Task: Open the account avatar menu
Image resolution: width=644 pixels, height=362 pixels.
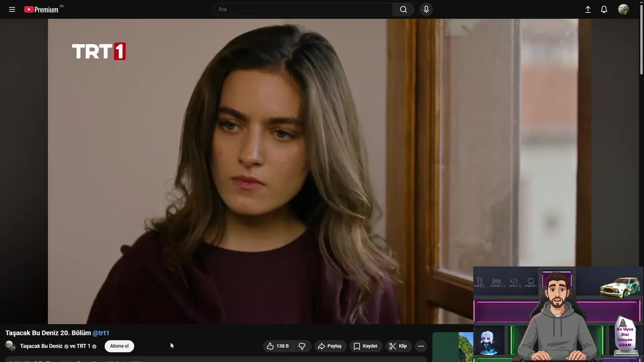Action: [x=623, y=10]
